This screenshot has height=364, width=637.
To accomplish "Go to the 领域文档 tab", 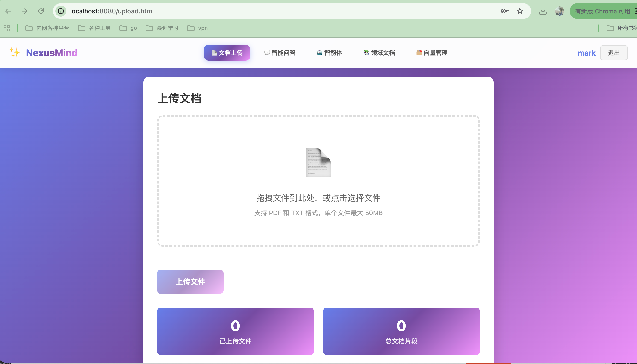I will click(x=379, y=53).
